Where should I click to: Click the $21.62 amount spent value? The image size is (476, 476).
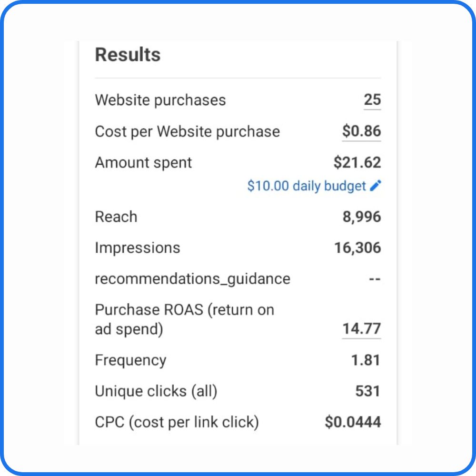(x=357, y=162)
